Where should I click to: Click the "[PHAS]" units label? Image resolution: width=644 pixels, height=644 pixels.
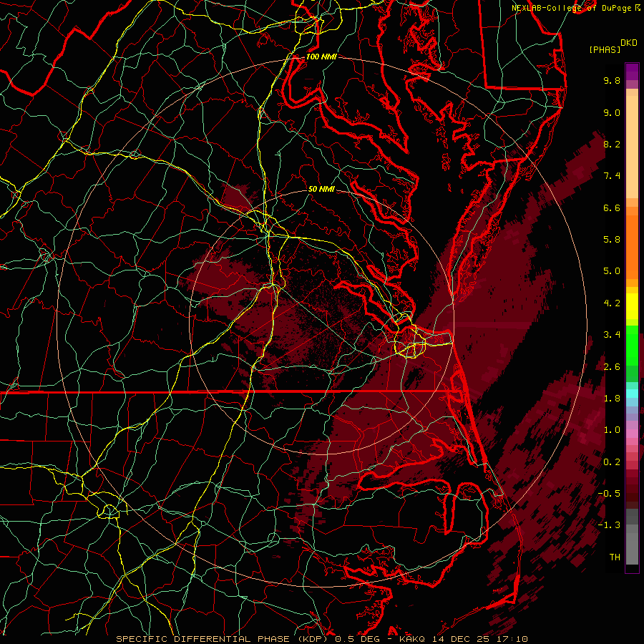point(605,49)
